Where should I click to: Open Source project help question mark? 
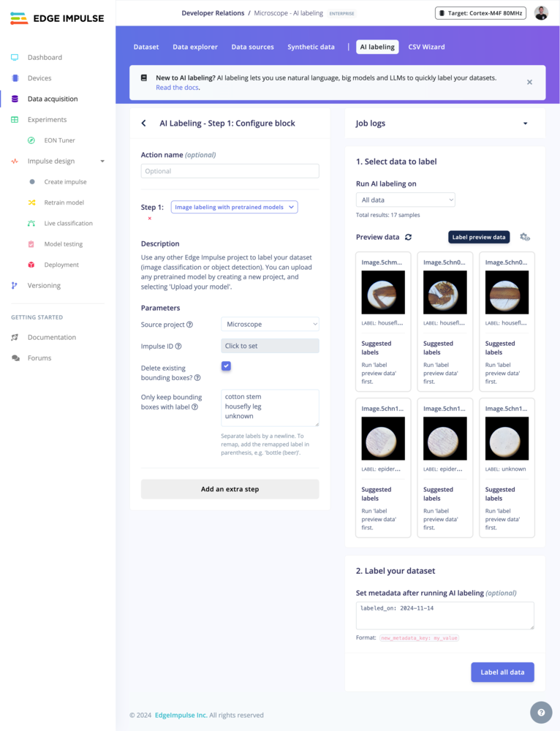pyautogui.click(x=190, y=325)
